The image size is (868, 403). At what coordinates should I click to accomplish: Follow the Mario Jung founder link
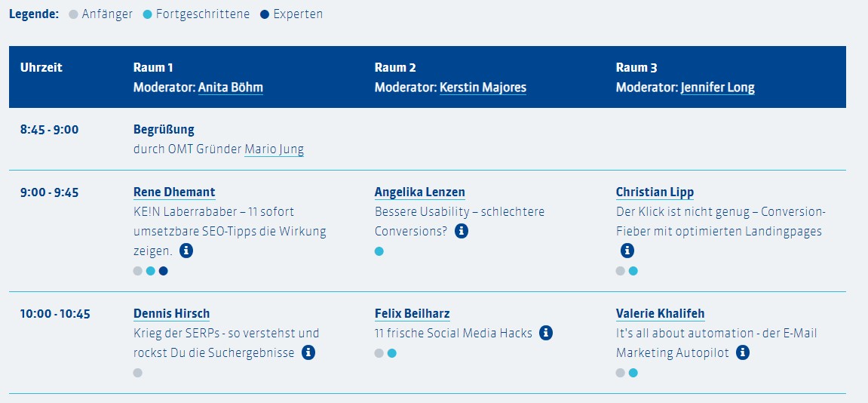275,149
